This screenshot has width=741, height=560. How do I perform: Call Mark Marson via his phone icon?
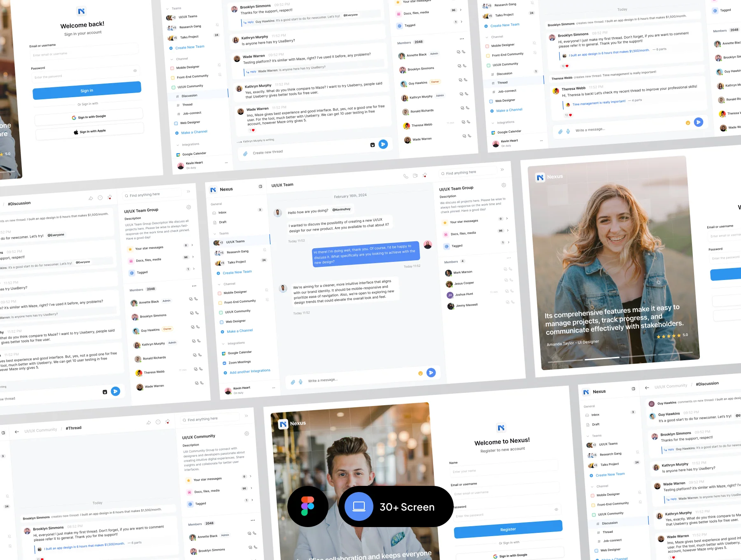point(510,269)
